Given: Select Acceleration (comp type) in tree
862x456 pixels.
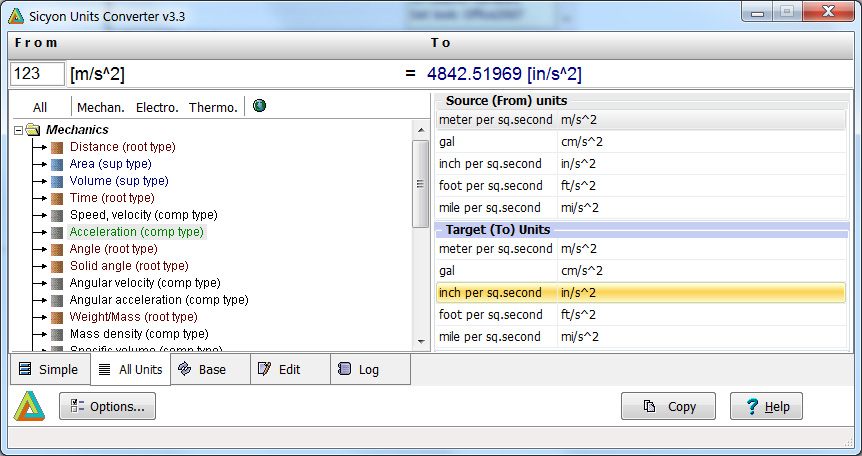Looking at the screenshot, I should pyautogui.click(x=137, y=232).
